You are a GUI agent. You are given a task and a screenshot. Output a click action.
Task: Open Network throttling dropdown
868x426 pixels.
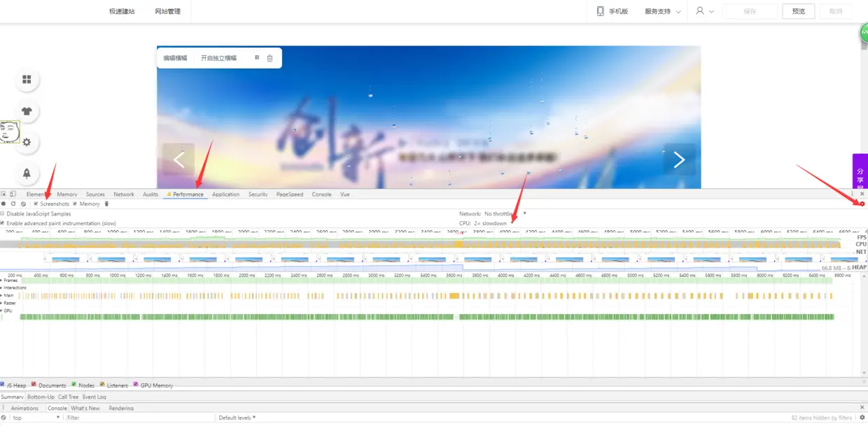[x=505, y=213]
